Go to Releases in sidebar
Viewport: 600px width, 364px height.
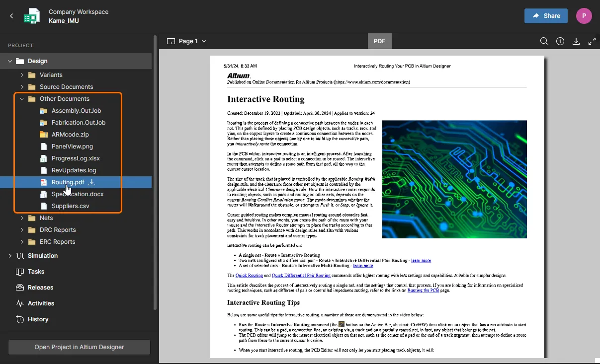40,288
